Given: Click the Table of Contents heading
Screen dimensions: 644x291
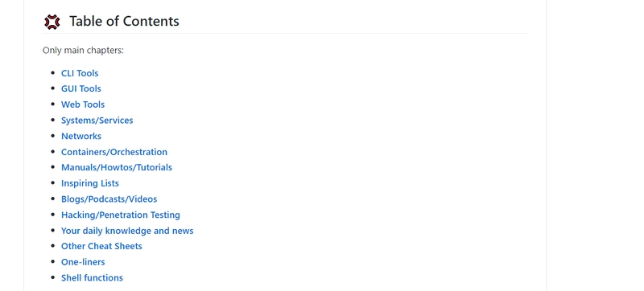Looking at the screenshot, I should 124,22.
